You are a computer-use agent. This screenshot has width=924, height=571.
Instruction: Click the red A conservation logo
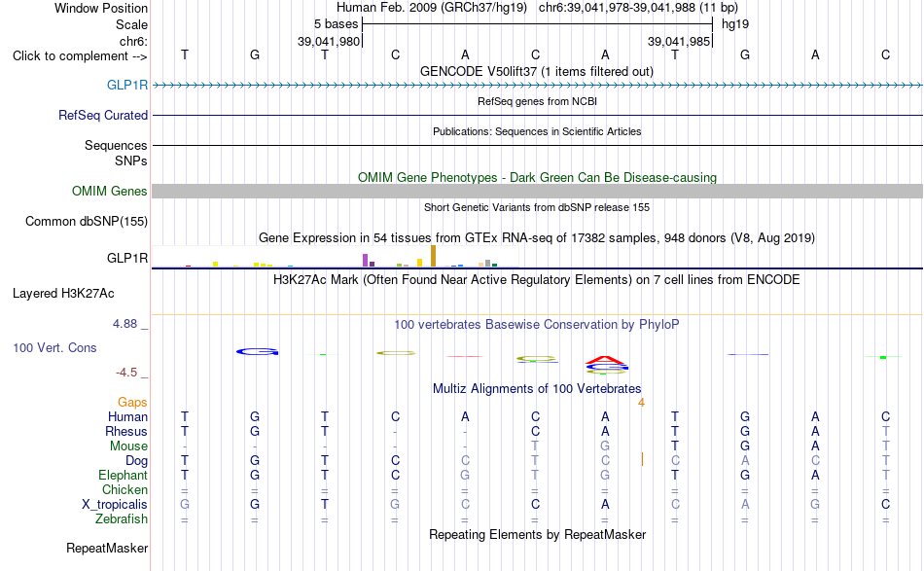[605, 360]
